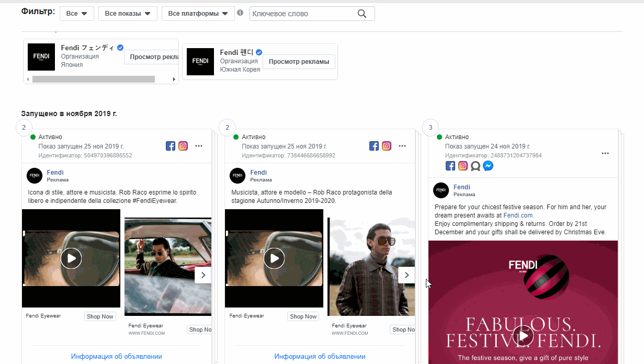The image size is (644, 364).
Task: Click Messenger icon on third ad card
Action: tap(488, 166)
